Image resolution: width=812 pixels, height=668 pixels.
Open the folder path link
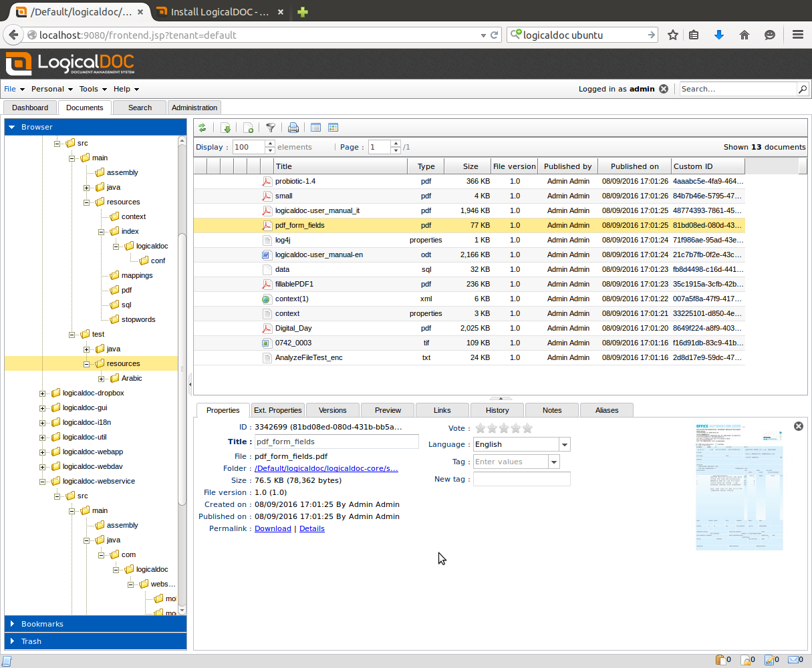point(326,468)
